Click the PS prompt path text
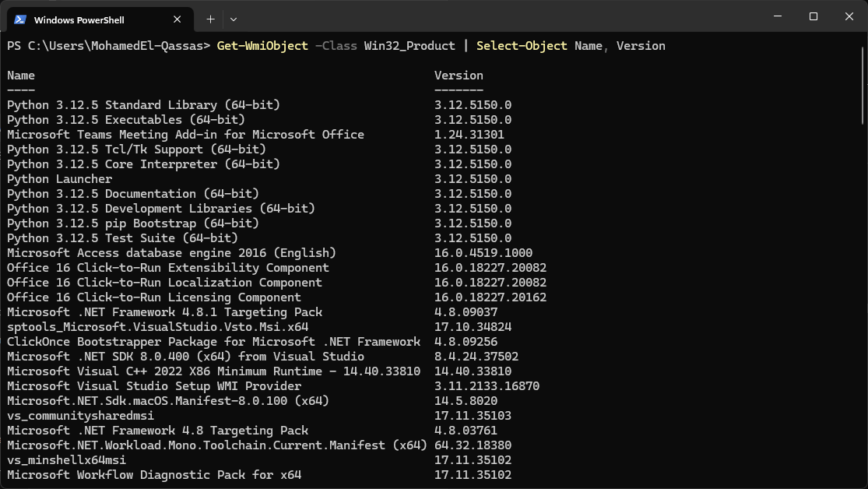Screen dimensions: 868x489 point(108,46)
